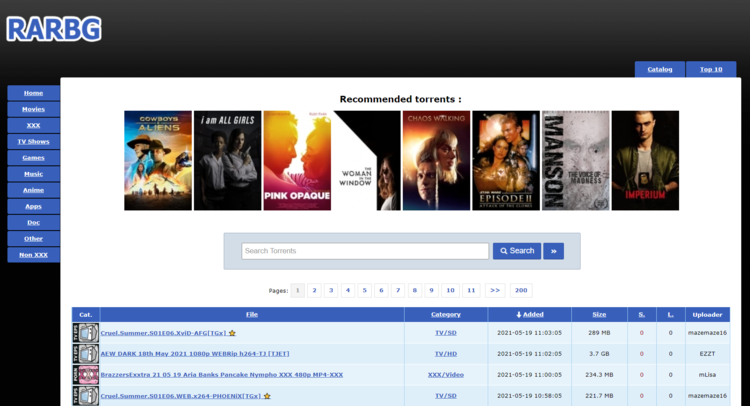
Task: Open The Woman in the Window poster
Action: click(x=366, y=160)
